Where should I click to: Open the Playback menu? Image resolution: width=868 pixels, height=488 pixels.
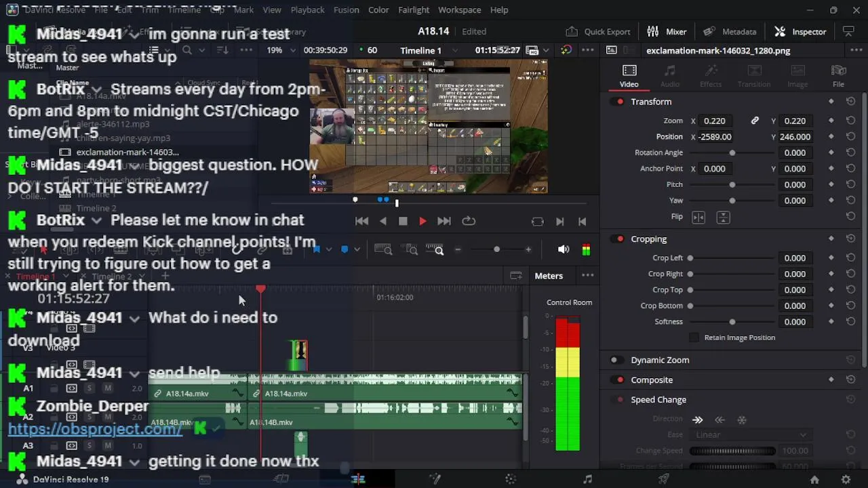coord(307,10)
